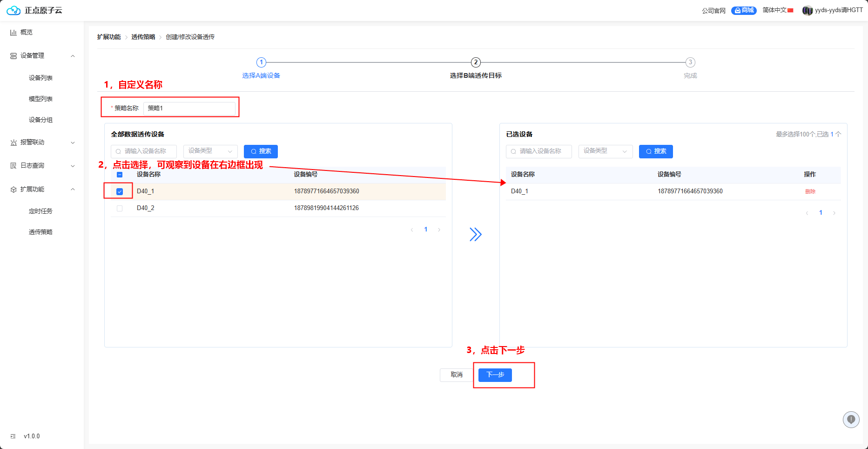Click the 日志查询 document search icon
This screenshot has height=449, width=868.
click(13, 166)
